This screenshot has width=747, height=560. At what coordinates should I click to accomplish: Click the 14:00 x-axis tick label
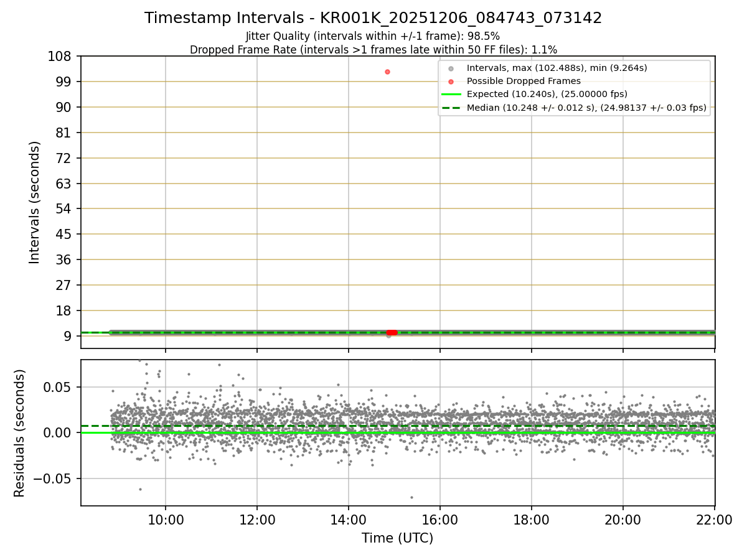click(349, 520)
